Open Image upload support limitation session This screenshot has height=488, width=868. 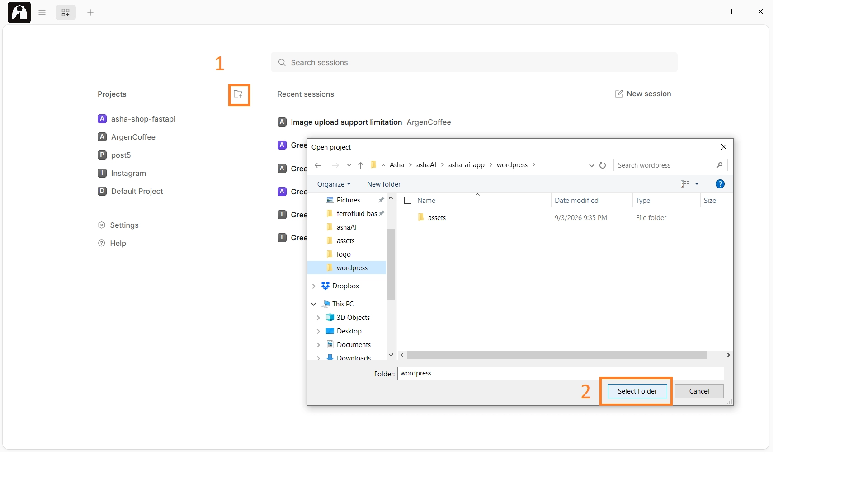point(346,122)
